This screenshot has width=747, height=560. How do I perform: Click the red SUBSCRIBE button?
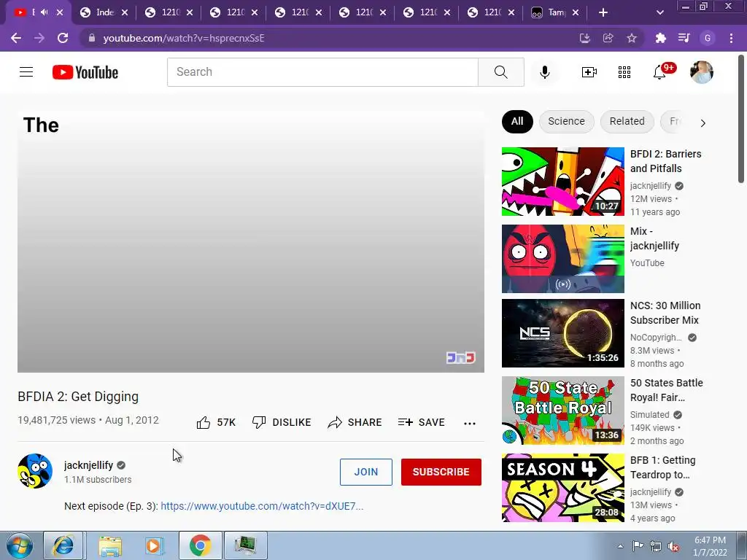(441, 472)
